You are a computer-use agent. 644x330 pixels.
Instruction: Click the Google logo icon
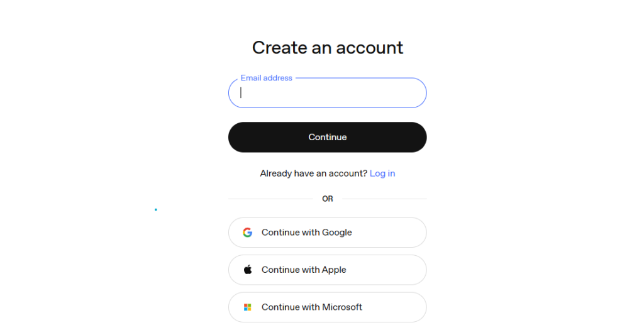(x=247, y=233)
